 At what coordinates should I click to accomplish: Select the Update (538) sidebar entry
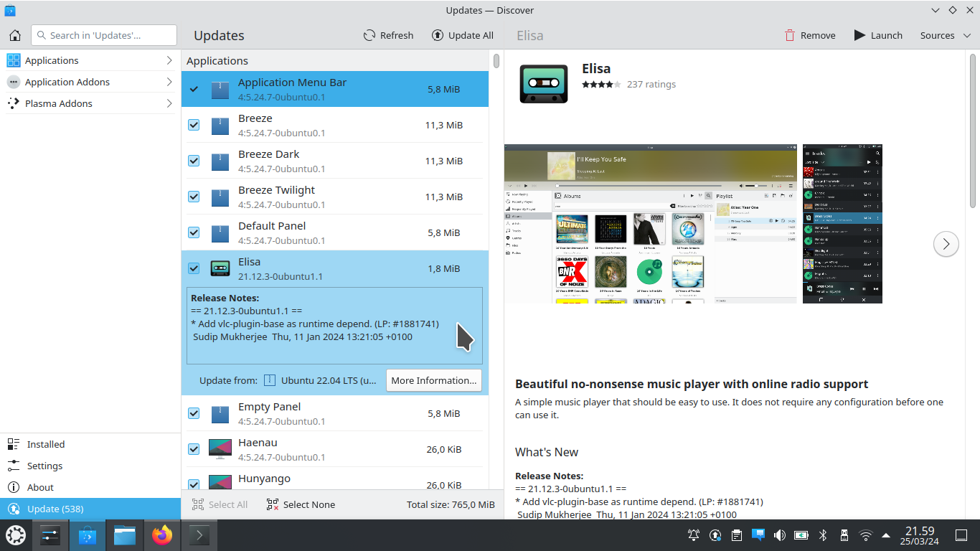click(x=90, y=509)
